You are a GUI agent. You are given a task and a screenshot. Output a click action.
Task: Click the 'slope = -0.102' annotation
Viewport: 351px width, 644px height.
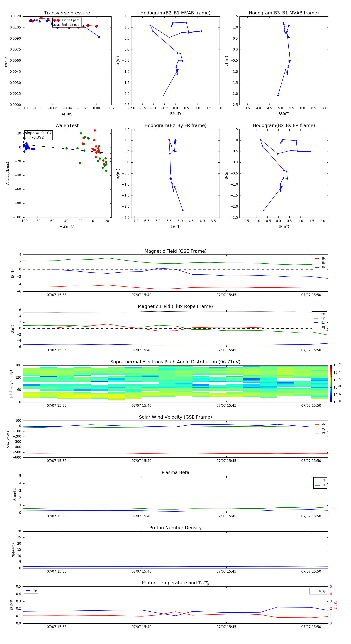click(x=38, y=133)
